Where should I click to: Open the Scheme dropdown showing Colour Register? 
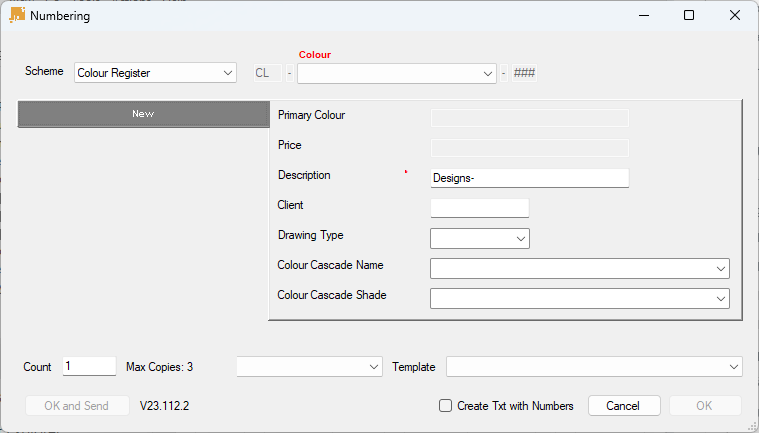pyautogui.click(x=155, y=73)
